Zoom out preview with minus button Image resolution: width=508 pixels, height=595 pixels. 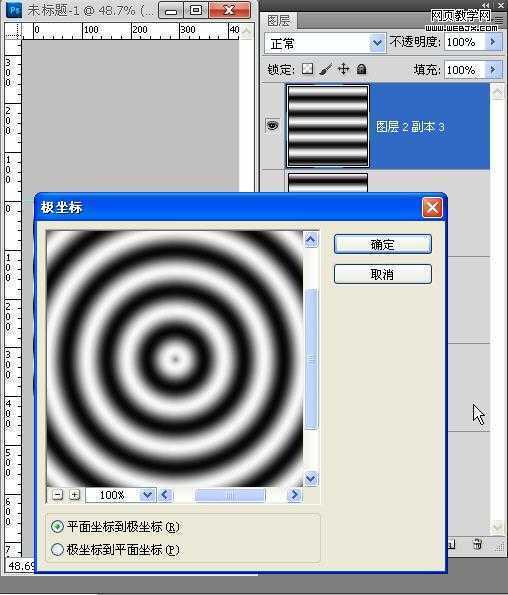[57, 495]
